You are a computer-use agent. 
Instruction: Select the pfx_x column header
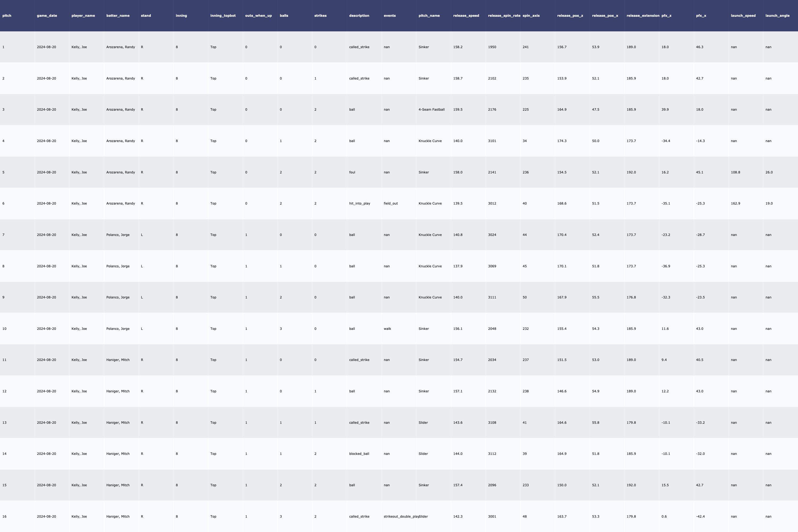[x=701, y=16]
